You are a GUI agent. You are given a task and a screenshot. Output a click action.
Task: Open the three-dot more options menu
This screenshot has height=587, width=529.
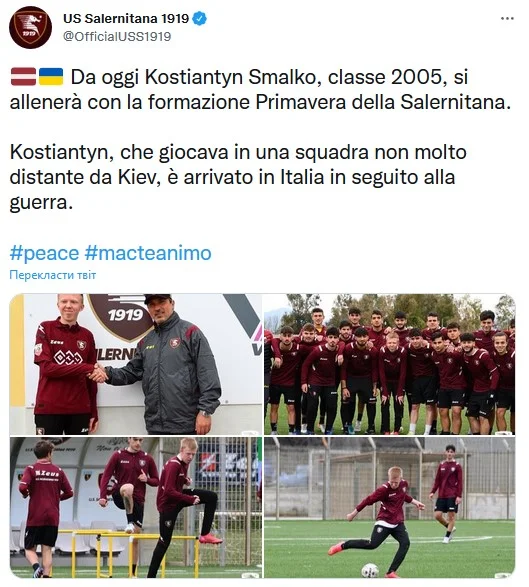507,18
